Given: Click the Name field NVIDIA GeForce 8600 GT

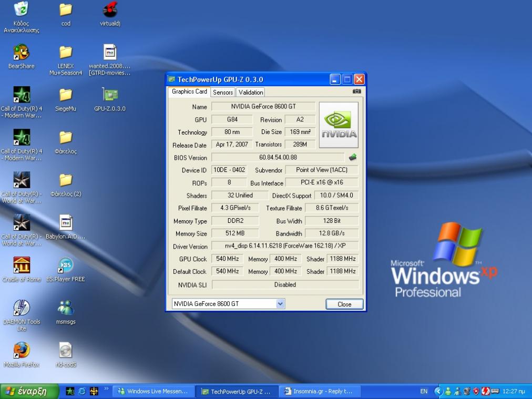Looking at the screenshot, I should click(263, 107).
